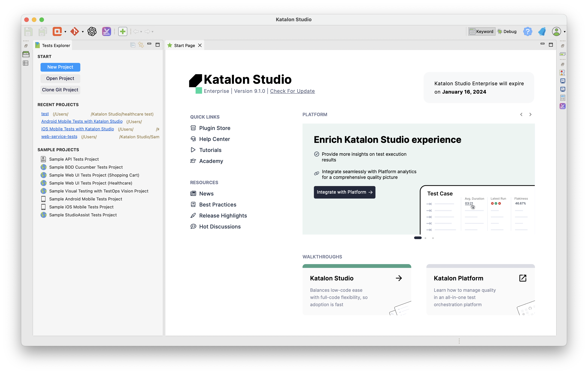Screen dimensions: 588x374
Task: Advance the Platform carousel with next arrow
Action: pos(530,114)
